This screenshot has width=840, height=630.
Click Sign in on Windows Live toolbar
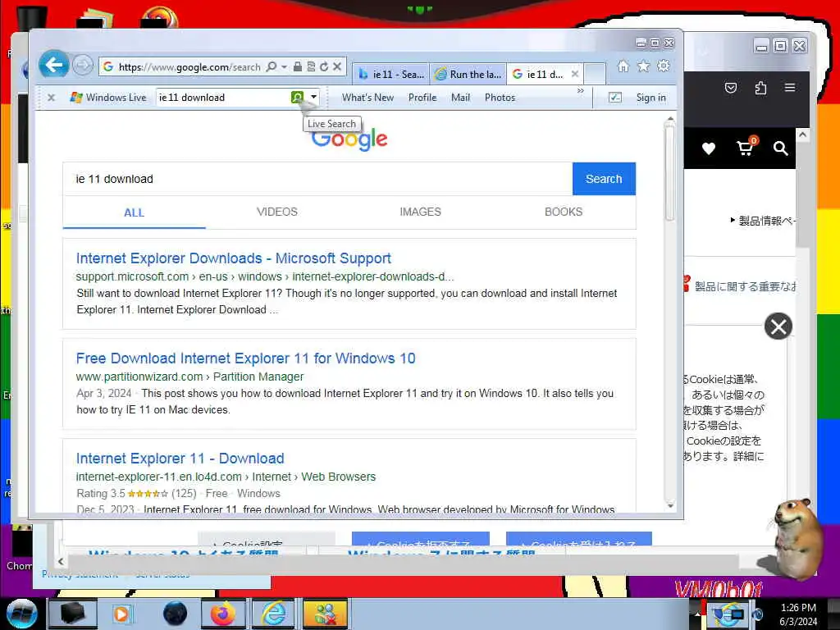coord(651,98)
